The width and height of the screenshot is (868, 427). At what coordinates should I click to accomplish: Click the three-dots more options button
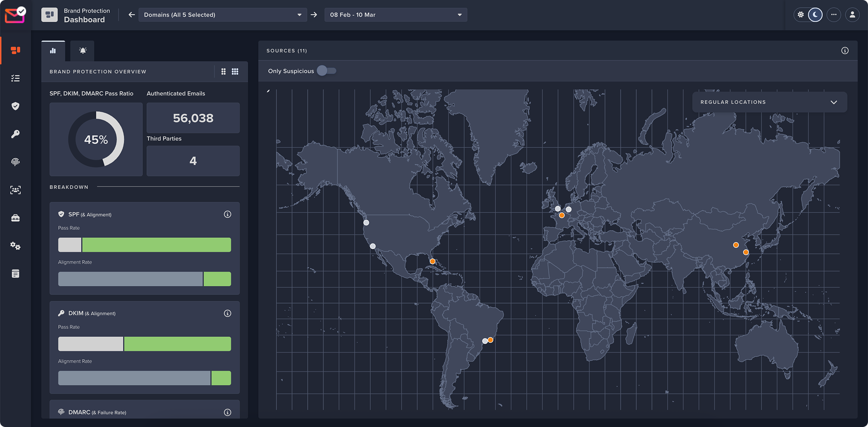834,14
